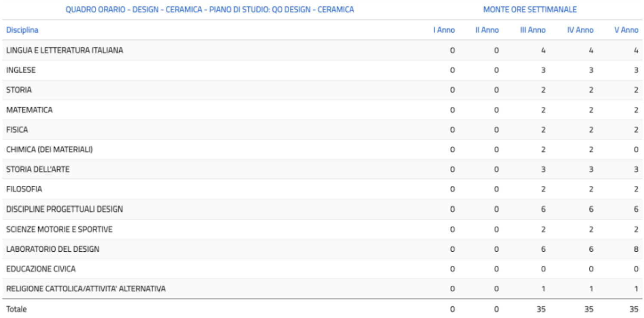Select the Educazione Civica row label

[x=41, y=269]
